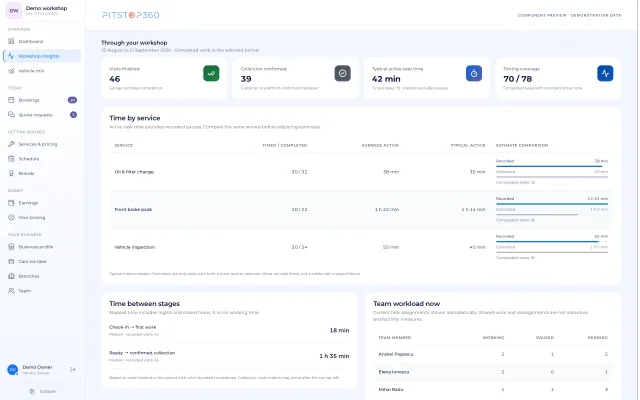Click the Quote requests chat icon
Image resolution: width=640 pixels, height=400 pixels.
(x=11, y=115)
